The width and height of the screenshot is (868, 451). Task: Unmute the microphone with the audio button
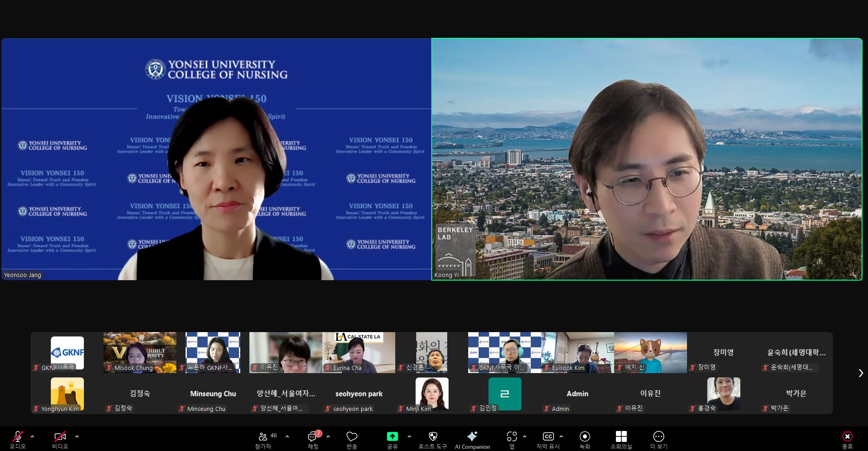(18, 439)
